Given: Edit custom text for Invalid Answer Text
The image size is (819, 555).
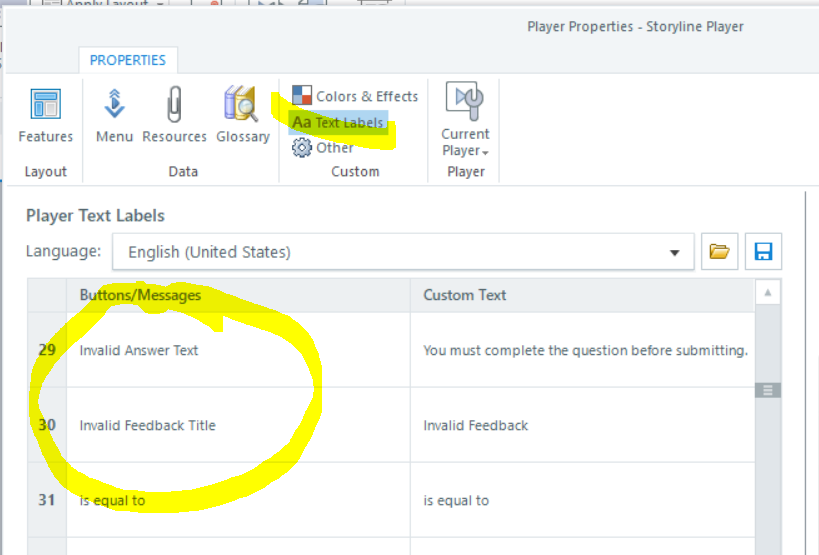Looking at the screenshot, I should pos(585,350).
